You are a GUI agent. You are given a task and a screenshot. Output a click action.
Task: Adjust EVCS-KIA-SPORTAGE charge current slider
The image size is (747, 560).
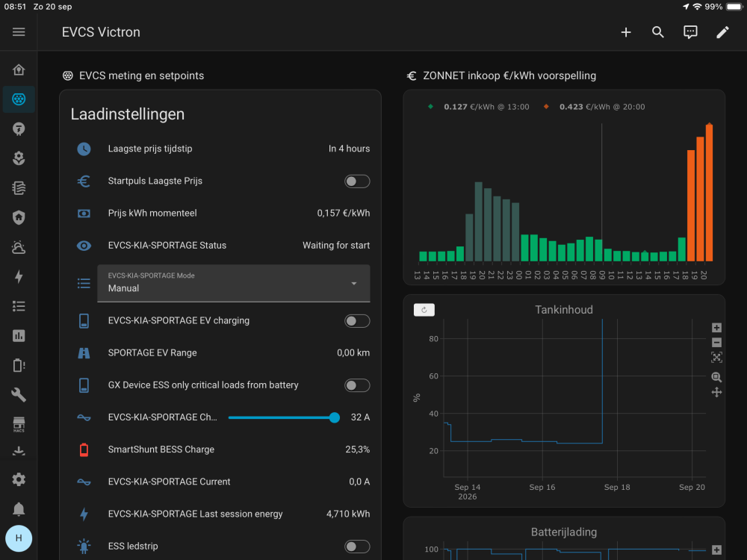pos(284,417)
